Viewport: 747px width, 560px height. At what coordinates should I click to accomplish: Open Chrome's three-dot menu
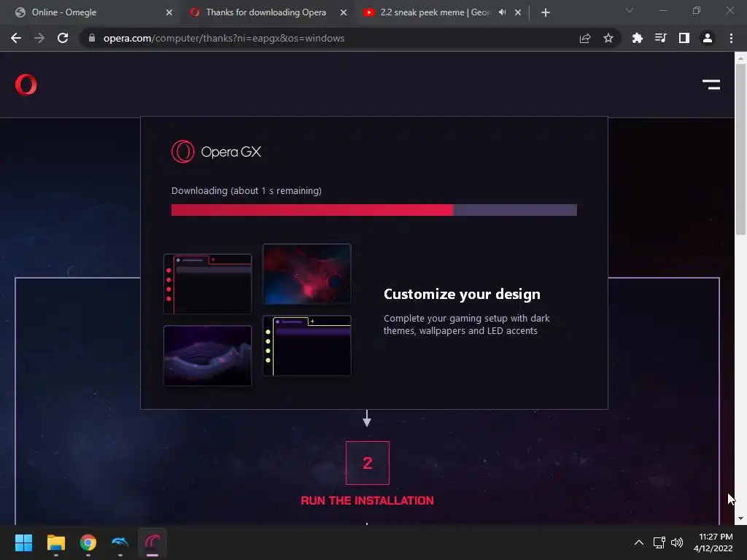[731, 38]
